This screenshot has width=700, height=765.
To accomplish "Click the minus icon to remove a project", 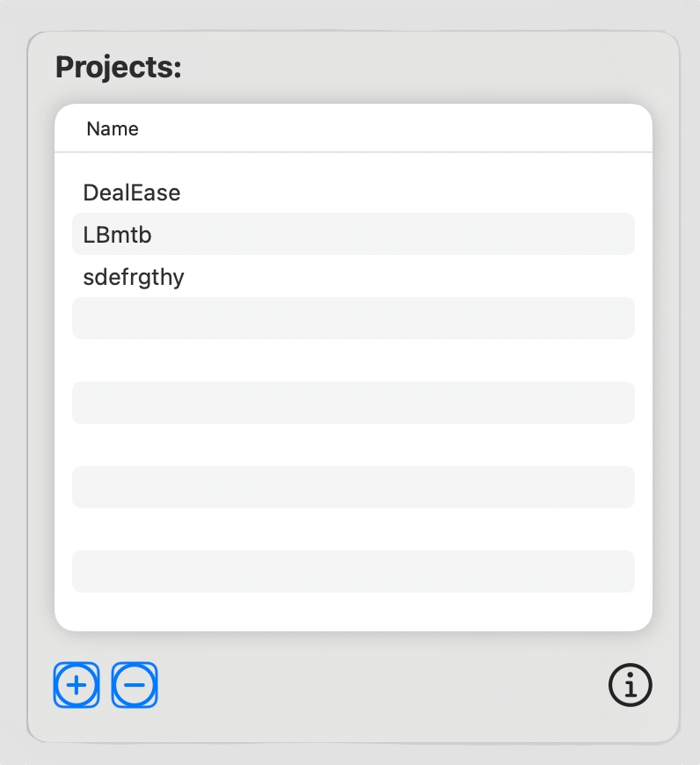I will point(135,685).
